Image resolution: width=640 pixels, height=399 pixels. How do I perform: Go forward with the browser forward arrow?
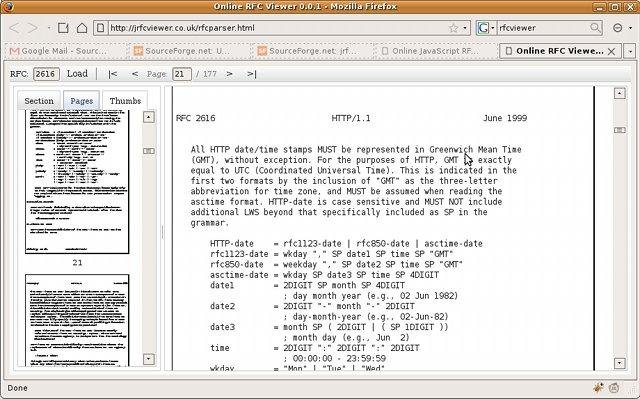tap(32, 28)
